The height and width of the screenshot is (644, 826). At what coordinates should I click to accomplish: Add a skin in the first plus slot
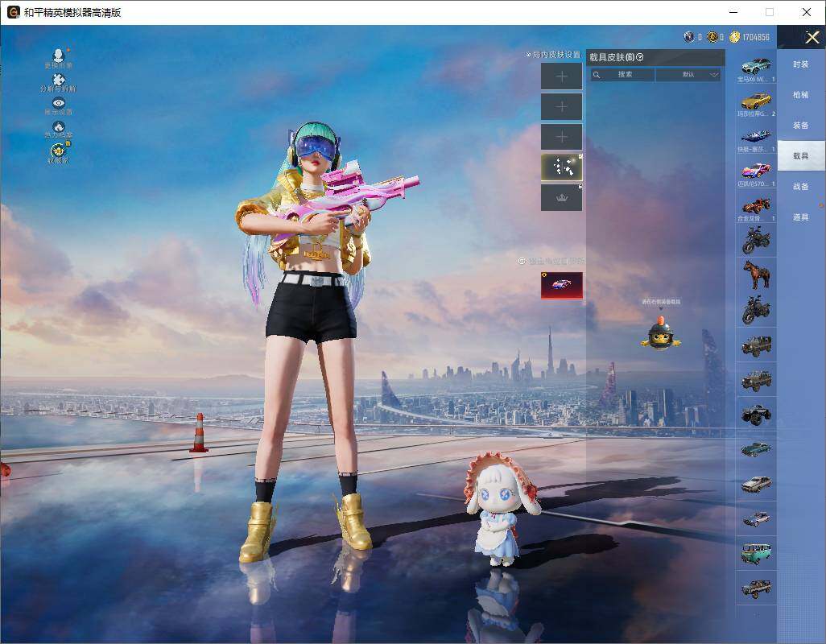coord(562,76)
